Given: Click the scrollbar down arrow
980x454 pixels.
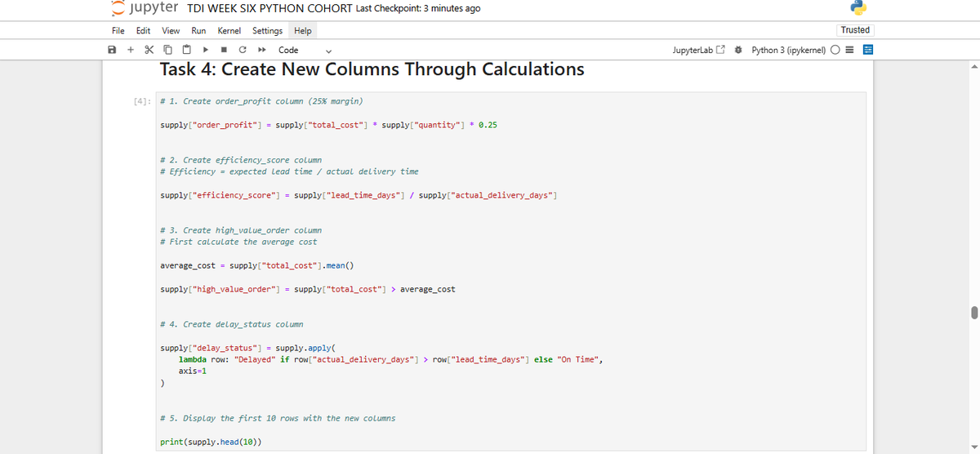Looking at the screenshot, I should [973, 448].
